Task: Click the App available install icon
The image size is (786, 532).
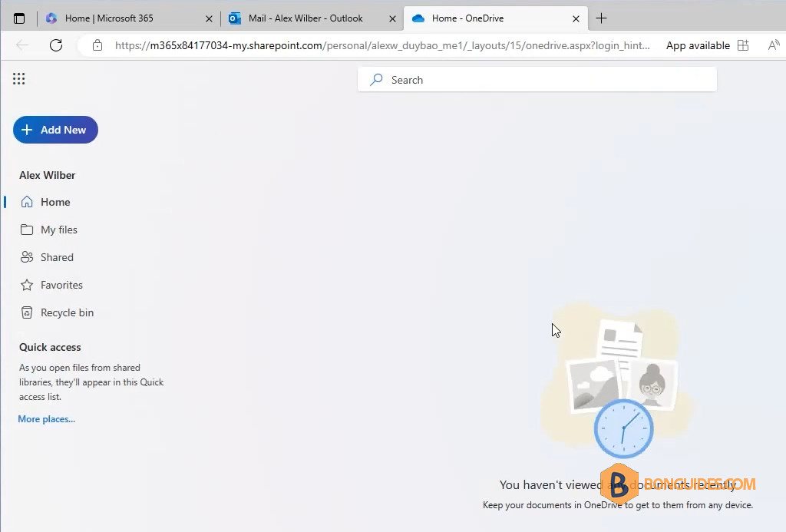Action: pos(743,45)
